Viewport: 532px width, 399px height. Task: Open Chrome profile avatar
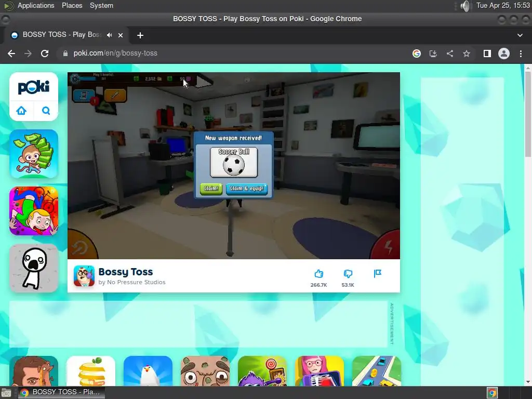point(504,54)
